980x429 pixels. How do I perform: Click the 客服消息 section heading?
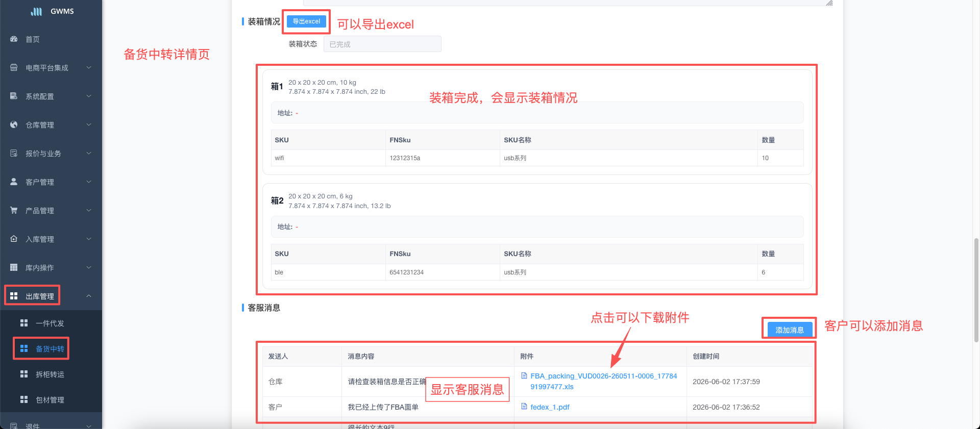point(264,308)
